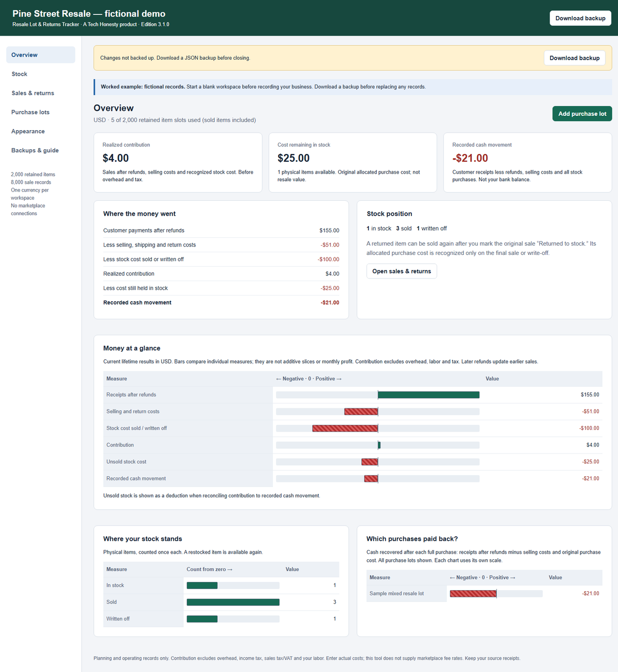This screenshot has width=618, height=672.
Task: Click the $25.00 Cost remaining in stock value
Action: tap(294, 158)
